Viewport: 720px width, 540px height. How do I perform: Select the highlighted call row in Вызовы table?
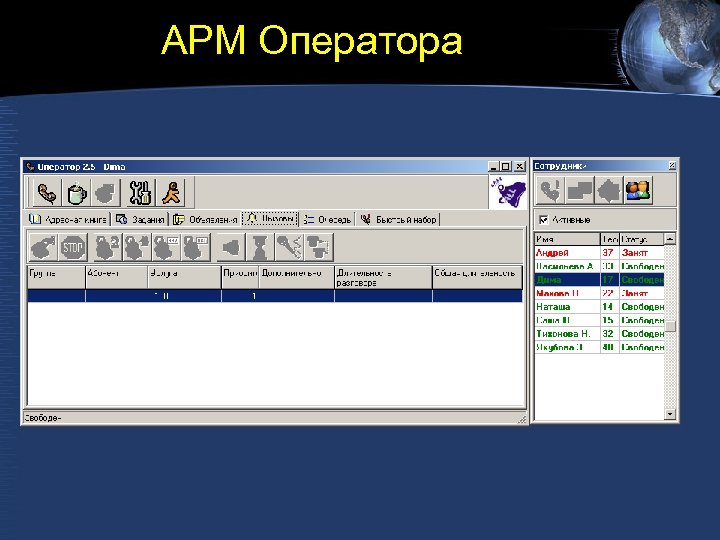point(275,296)
